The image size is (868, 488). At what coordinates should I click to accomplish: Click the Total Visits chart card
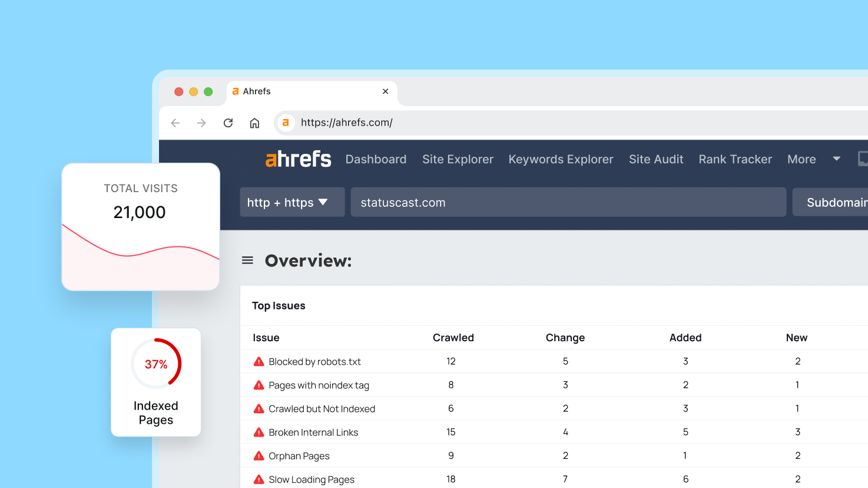pos(141,227)
